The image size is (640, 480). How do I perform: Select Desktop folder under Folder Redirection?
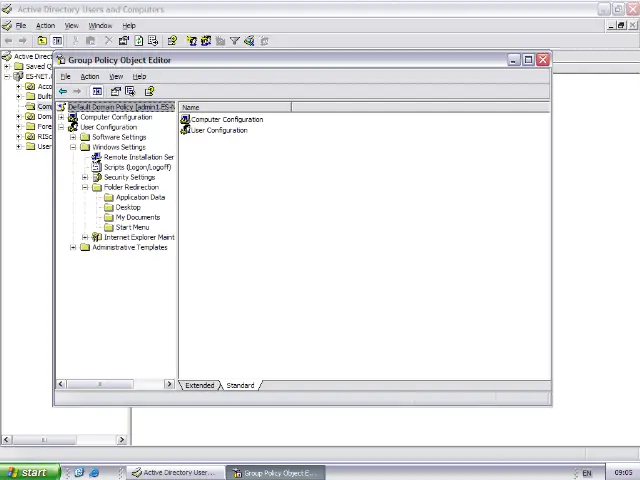point(128,207)
